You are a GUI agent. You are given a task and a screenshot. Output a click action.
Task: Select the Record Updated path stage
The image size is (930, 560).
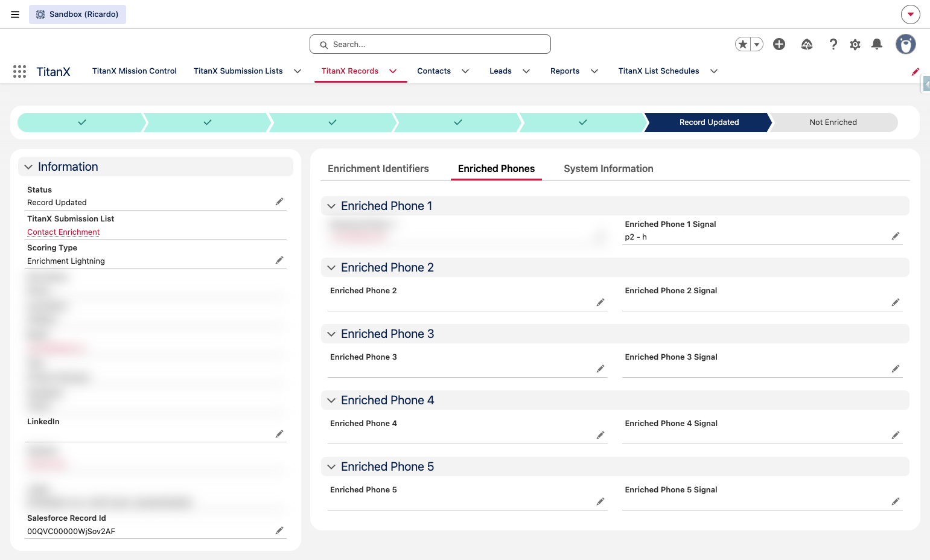pos(709,122)
